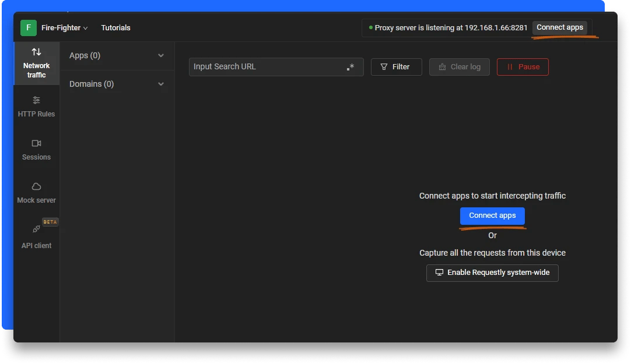Focus the Input Search URL field
The image size is (631, 364).
pos(276,67)
